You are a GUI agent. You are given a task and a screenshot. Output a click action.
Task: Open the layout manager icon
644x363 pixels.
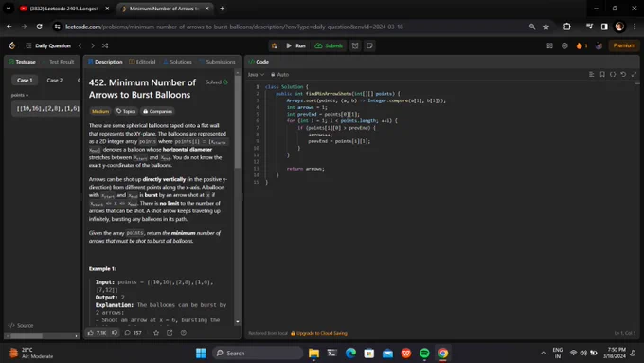549,45
